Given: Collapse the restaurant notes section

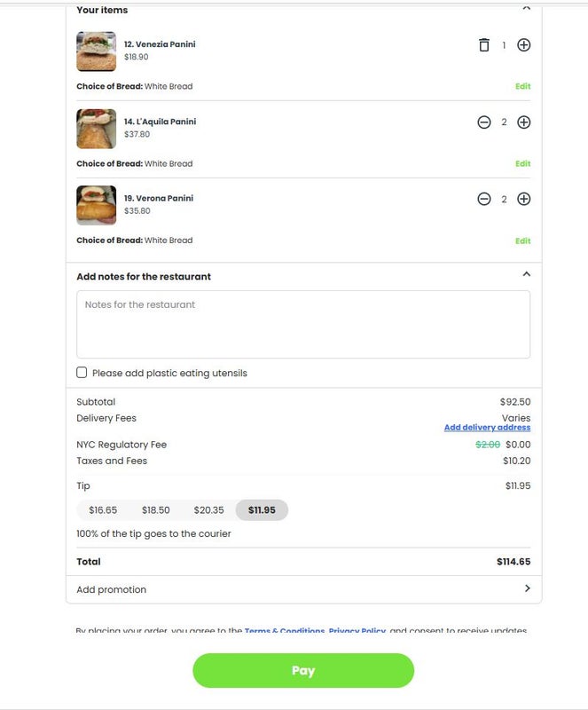Looking at the screenshot, I should [526, 275].
